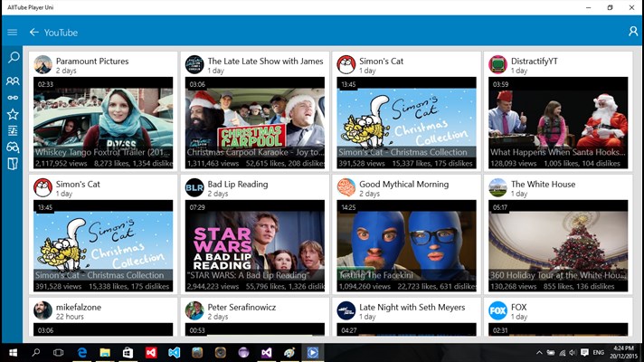The width and height of the screenshot is (644, 362).
Task: Open the DistractifyYT channel name
Action: pyautogui.click(x=535, y=62)
